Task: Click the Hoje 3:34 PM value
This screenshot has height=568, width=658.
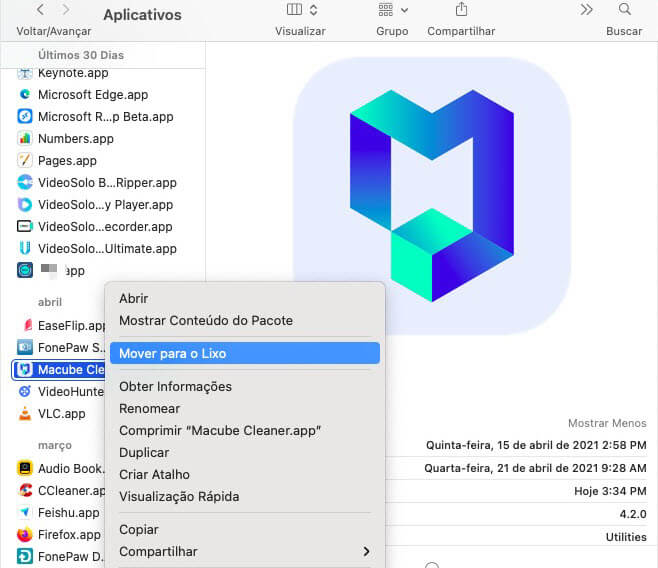Action: pyautogui.click(x=610, y=491)
